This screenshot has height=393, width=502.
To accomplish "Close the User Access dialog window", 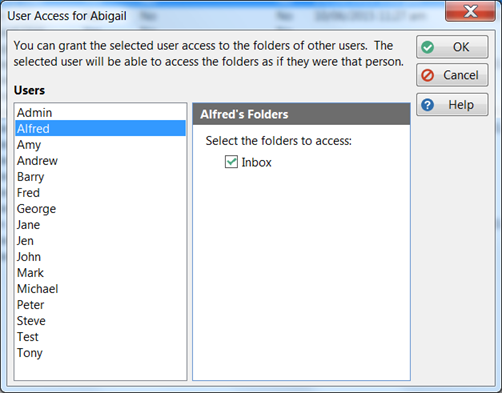I will (x=470, y=11).
